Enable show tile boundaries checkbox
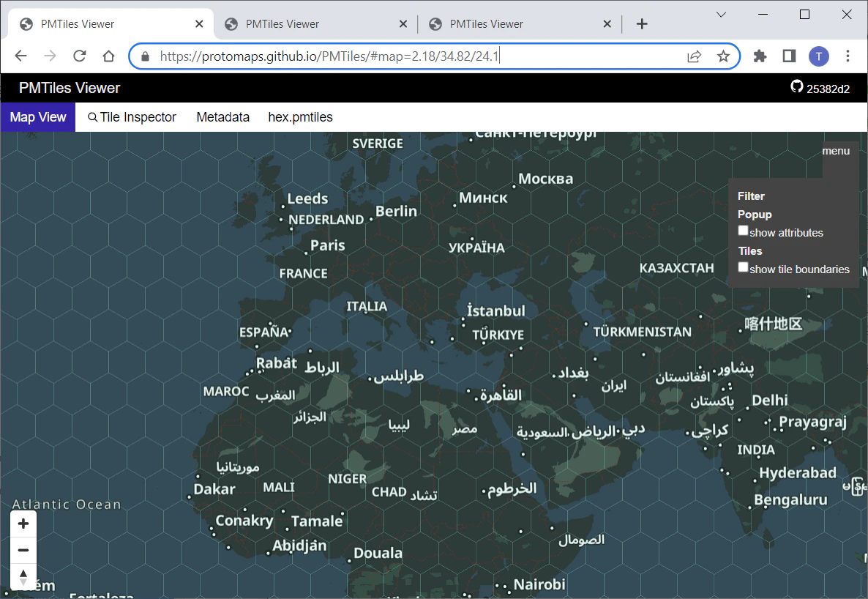This screenshot has height=599, width=868. pyautogui.click(x=743, y=267)
